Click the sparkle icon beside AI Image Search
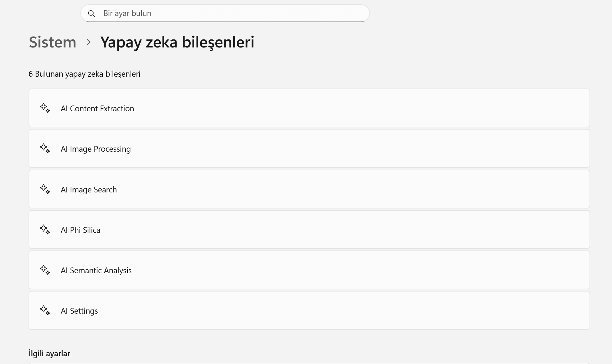Image resolution: width=612 pixels, height=364 pixels. pos(45,189)
